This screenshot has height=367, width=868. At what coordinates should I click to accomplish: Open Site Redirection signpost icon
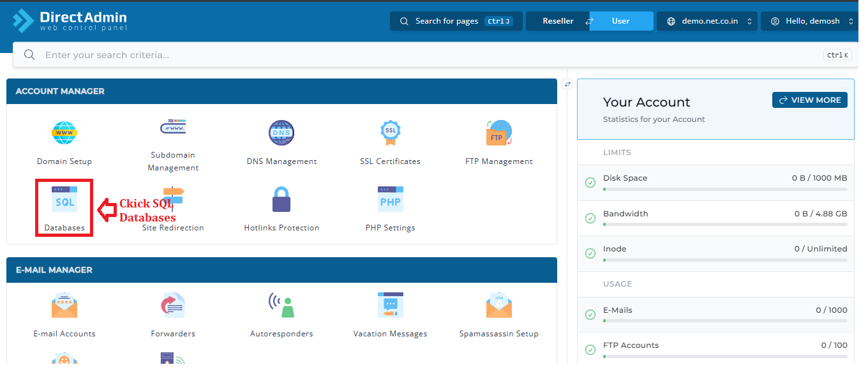tap(173, 199)
